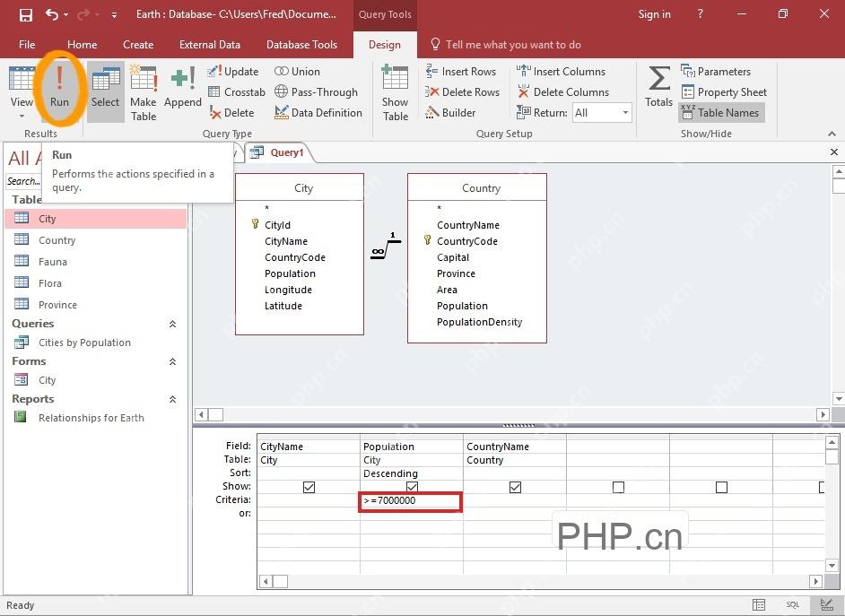
Task: Uncheck Show for the CountryName column
Action: click(515, 487)
